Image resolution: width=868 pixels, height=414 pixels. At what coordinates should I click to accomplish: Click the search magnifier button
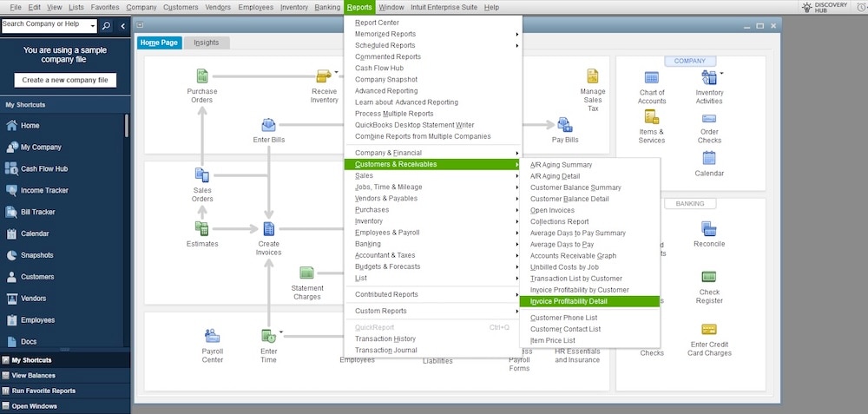(x=106, y=26)
